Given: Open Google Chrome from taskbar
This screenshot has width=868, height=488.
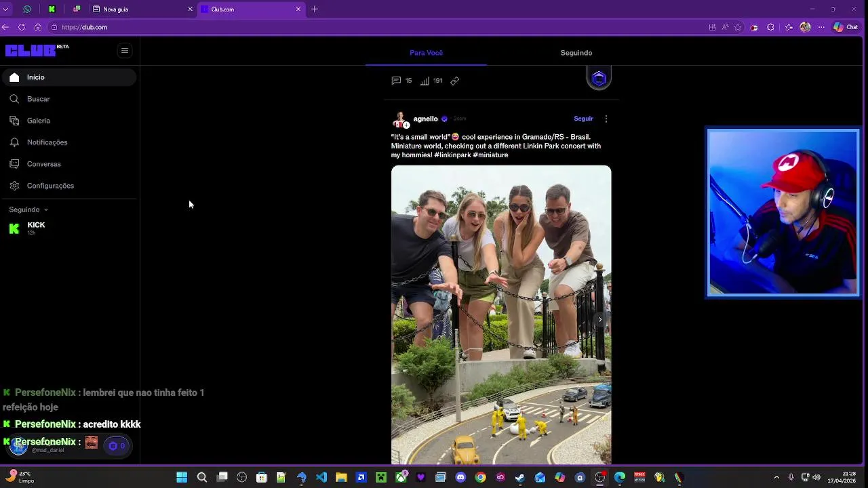Looking at the screenshot, I should [481, 477].
